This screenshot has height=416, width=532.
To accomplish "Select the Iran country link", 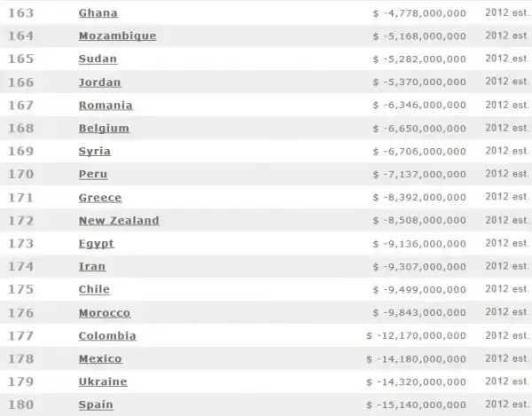I will [91, 267].
